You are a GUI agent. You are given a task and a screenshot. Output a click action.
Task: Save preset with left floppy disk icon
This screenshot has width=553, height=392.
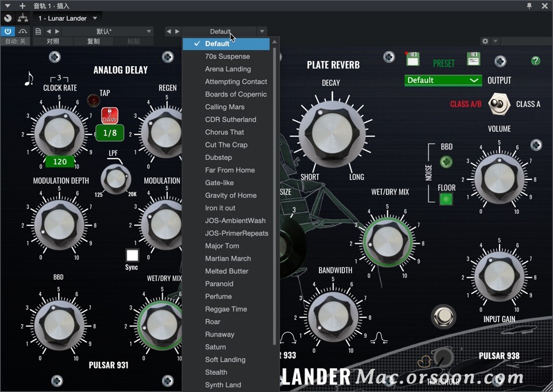pyautogui.click(x=412, y=59)
